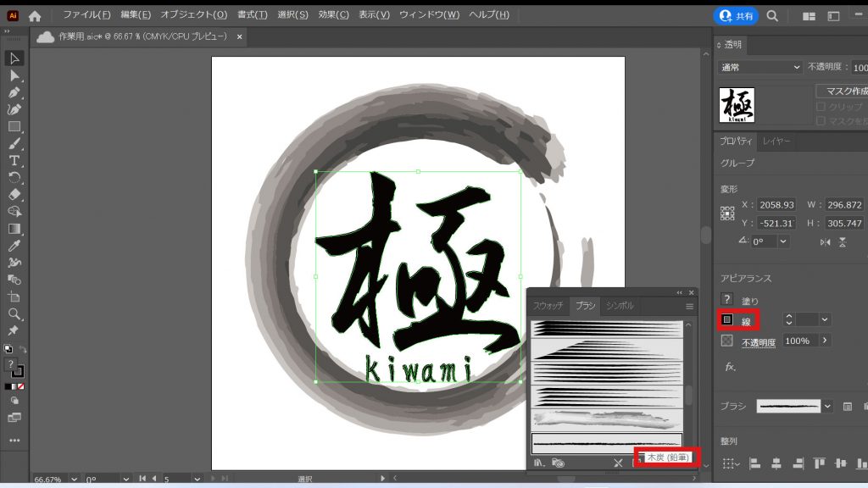Set paint to None (red slash)
Screen dimensions: 868x488
tap(21, 386)
